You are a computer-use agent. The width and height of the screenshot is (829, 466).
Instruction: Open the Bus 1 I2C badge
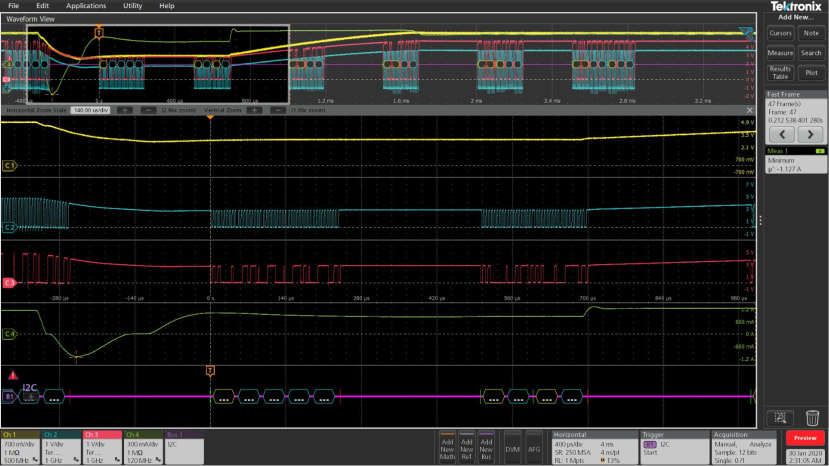(185, 447)
